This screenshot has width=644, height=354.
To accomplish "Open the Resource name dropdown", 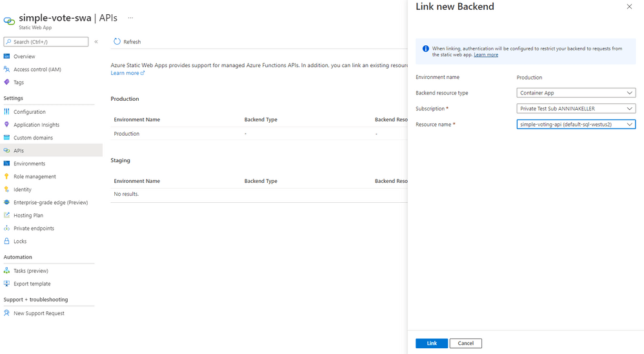I will (x=576, y=124).
